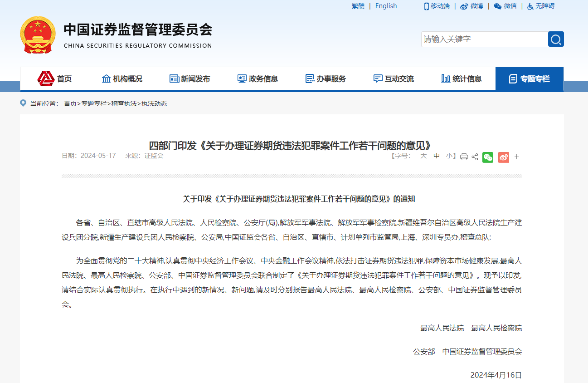Click the 中国证券监督管理委员会 site title

138,29
